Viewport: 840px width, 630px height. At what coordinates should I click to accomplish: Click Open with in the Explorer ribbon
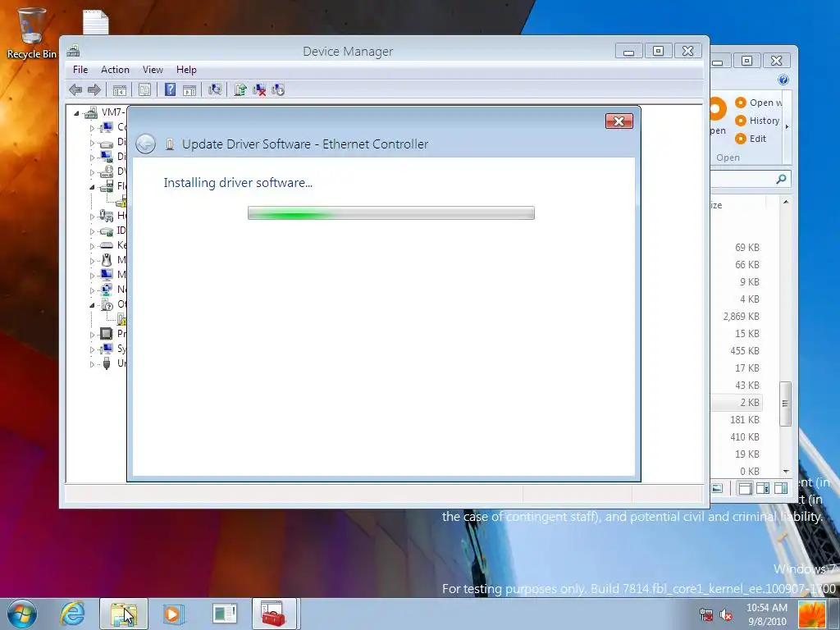point(759,103)
